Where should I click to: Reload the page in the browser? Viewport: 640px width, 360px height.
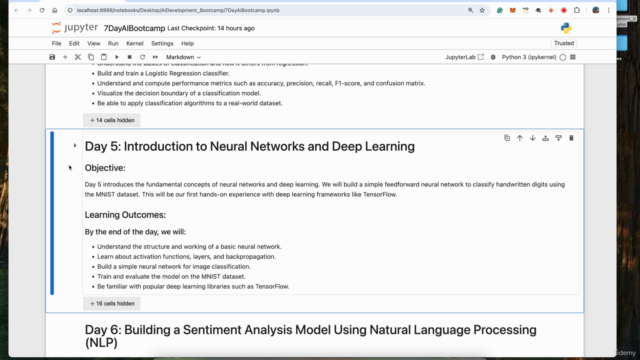42,10
